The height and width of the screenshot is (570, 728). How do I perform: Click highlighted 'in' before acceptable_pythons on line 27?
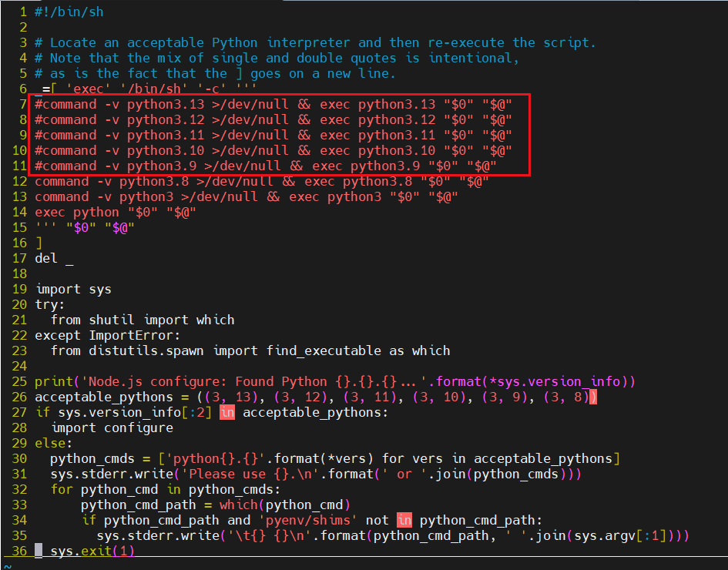[227, 412]
